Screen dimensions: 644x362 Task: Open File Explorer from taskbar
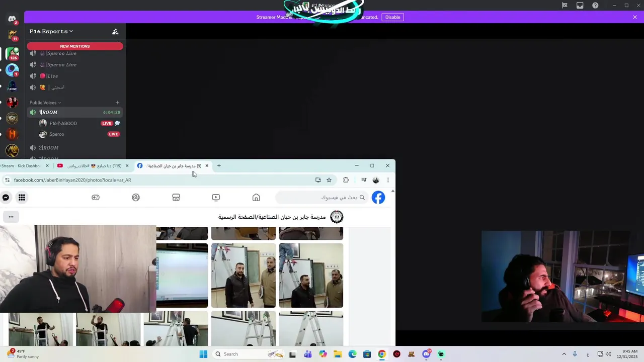338,354
